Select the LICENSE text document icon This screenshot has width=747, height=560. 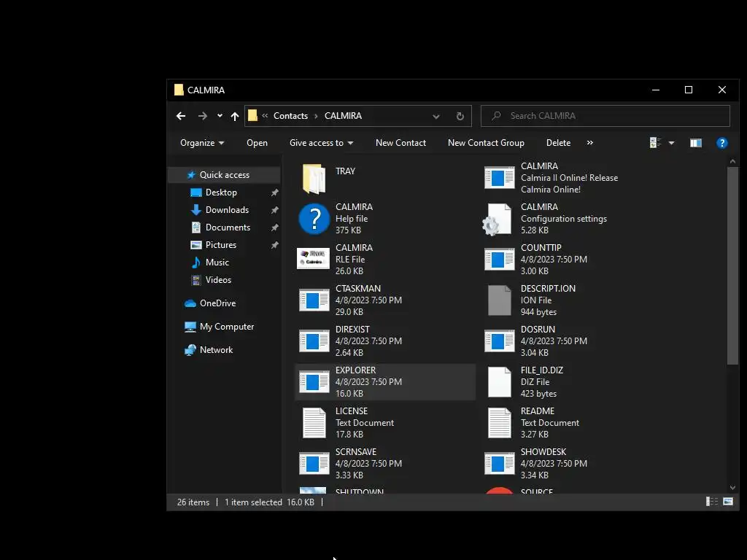tap(314, 423)
